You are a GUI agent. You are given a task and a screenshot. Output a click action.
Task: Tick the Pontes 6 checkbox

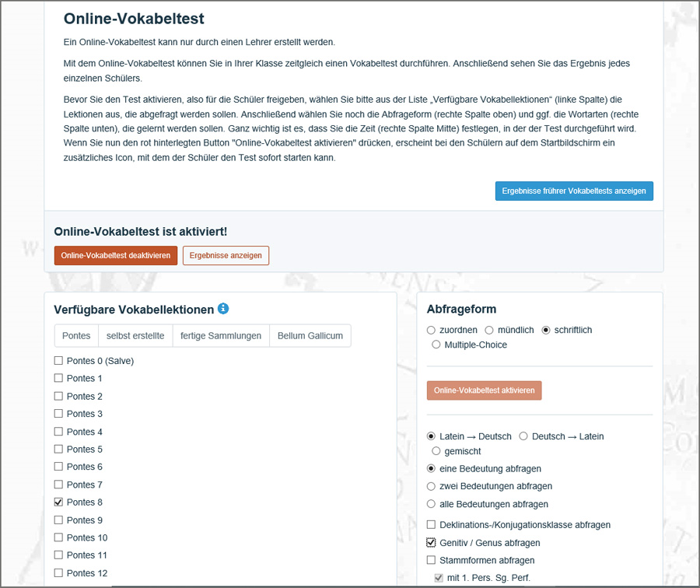tap(58, 467)
